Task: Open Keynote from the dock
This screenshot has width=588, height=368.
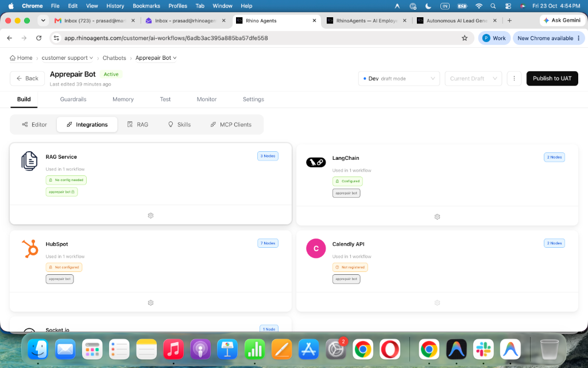Action: tap(227, 349)
